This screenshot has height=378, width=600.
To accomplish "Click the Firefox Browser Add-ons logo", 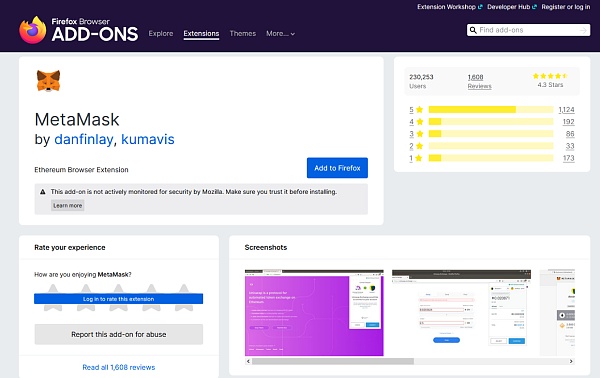I will point(78,30).
